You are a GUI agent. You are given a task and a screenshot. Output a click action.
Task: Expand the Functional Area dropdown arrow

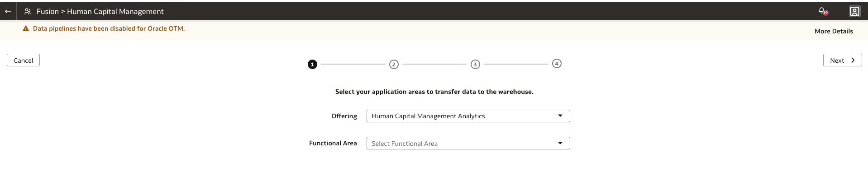(x=560, y=143)
